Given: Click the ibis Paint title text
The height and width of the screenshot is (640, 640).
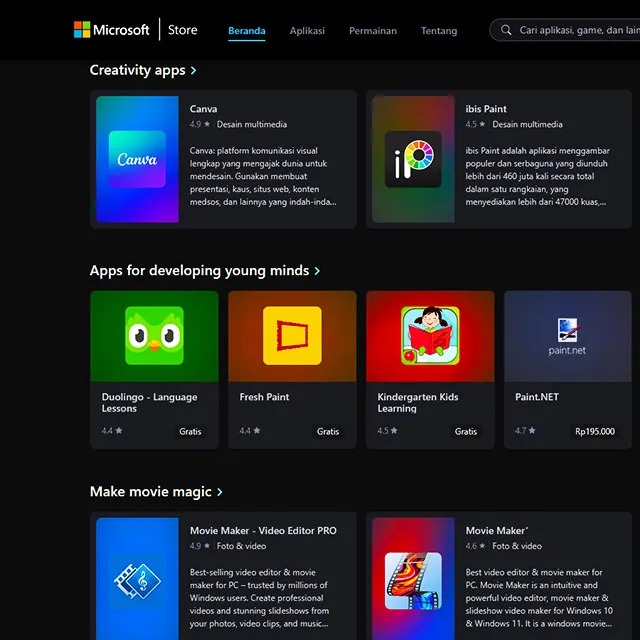Looking at the screenshot, I should click(486, 109).
